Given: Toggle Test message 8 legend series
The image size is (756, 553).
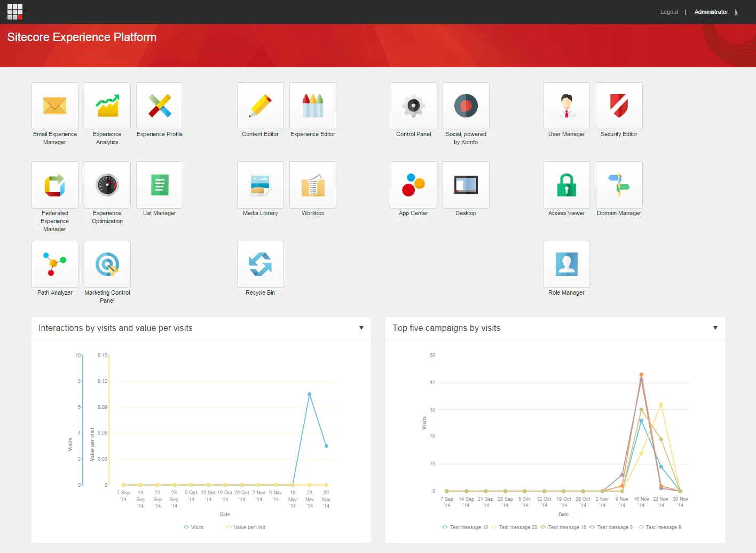Looking at the screenshot, I should (x=611, y=527).
